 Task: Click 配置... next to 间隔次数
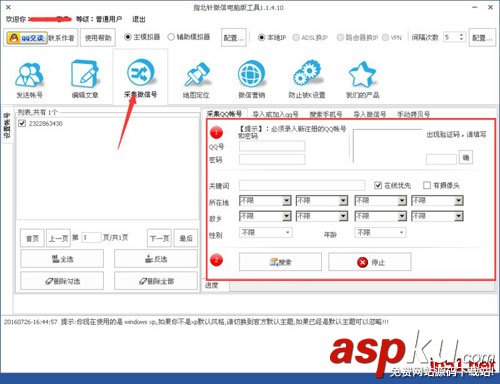(482, 38)
